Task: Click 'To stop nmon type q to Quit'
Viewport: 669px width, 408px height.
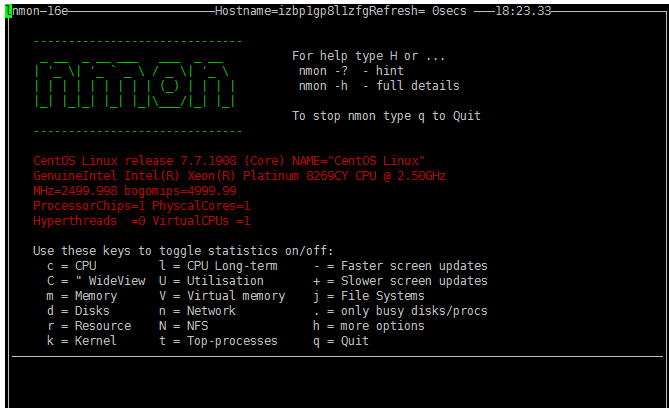Action: pos(386,116)
